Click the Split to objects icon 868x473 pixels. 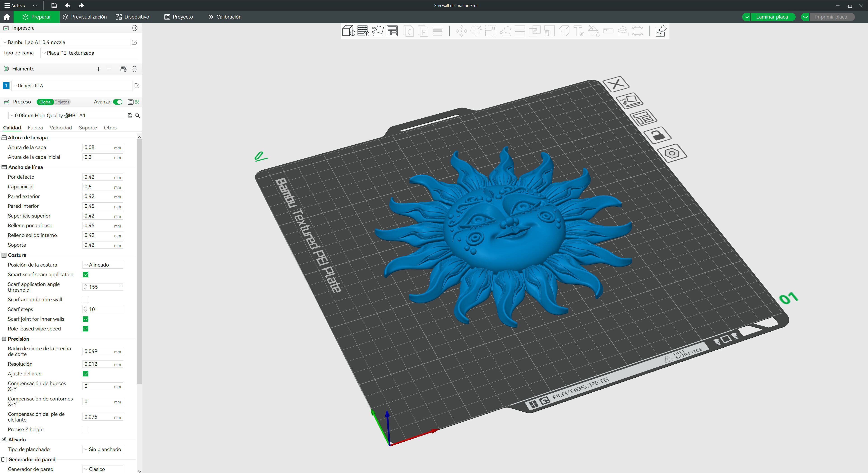(408, 31)
